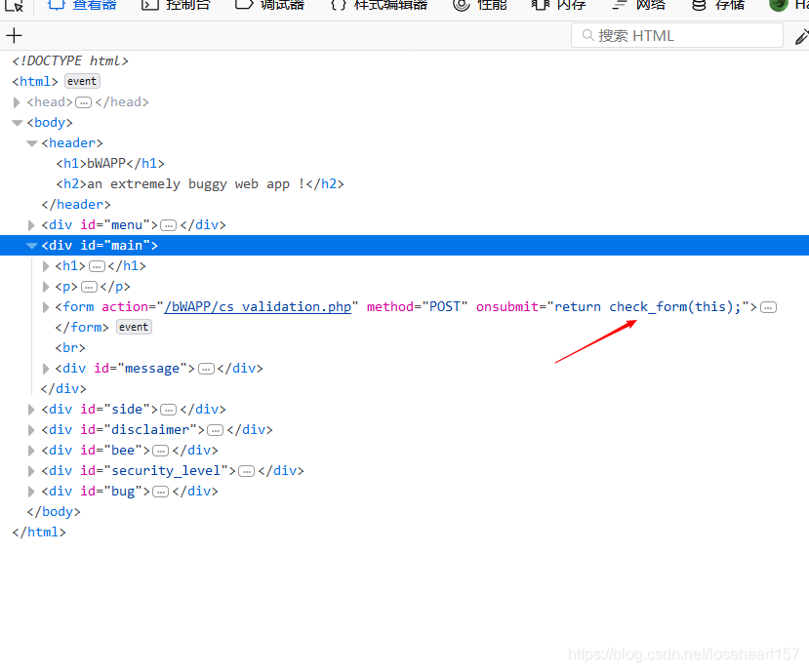Click ellipsis badge in div disclaimer
This screenshot has width=809, height=672.
click(215, 430)
